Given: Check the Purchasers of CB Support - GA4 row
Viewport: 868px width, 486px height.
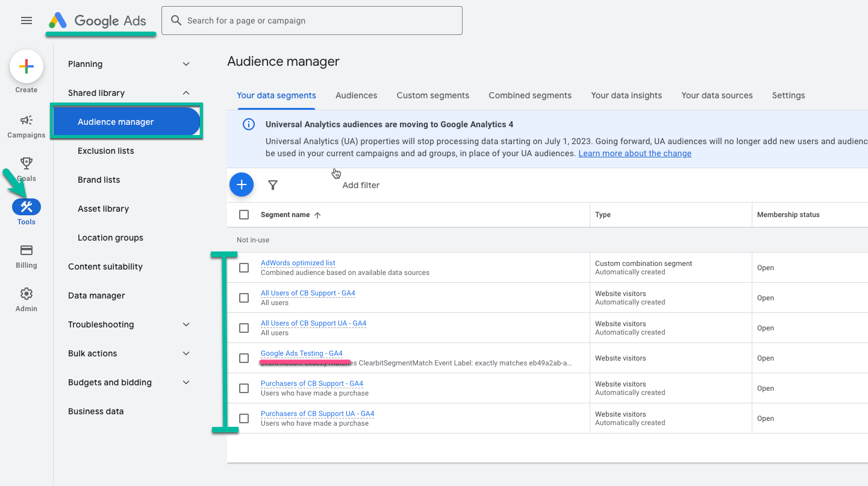Looking at the screenshot, I should (244, 388).
